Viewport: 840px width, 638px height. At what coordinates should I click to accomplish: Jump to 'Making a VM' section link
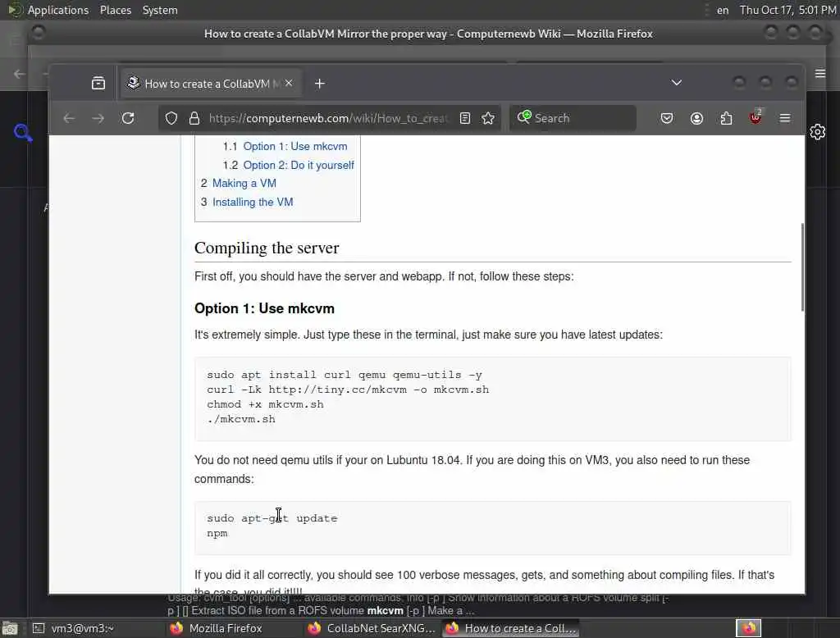[244, 183]
